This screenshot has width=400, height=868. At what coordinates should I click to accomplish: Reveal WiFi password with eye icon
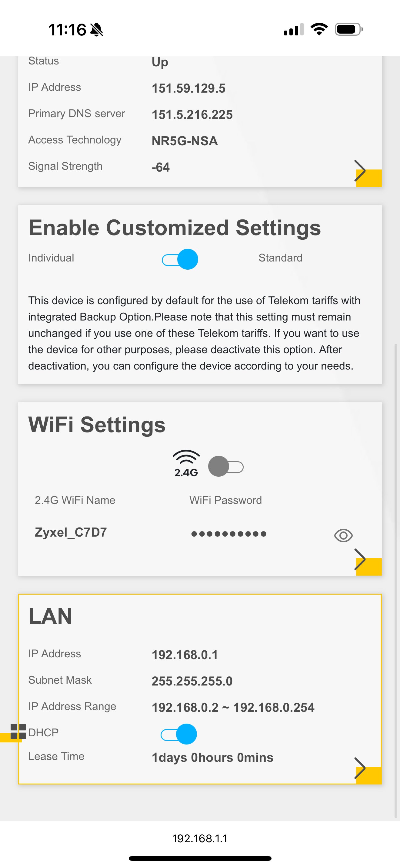pos(343,535)
